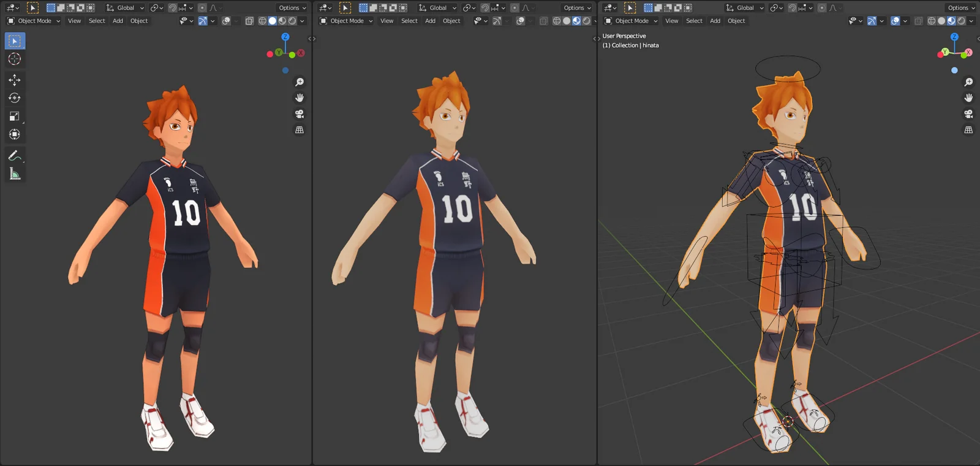The height and width of the screenshot is (466, 980).
Task: Click "(1) Collection | hinata" label text
Action: (631, 45)
